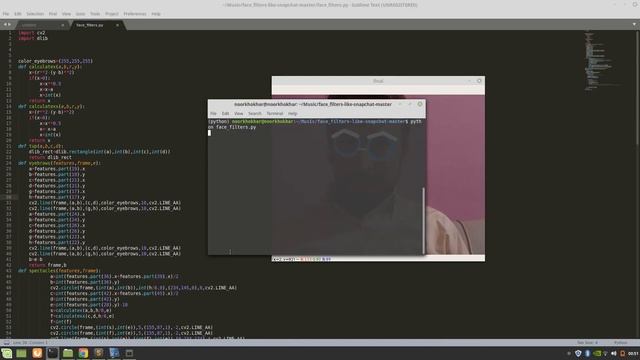The image size is (640, 360).
Task: Open the panel switcher icon in the status bar
Action: click(x=7, y=342)
